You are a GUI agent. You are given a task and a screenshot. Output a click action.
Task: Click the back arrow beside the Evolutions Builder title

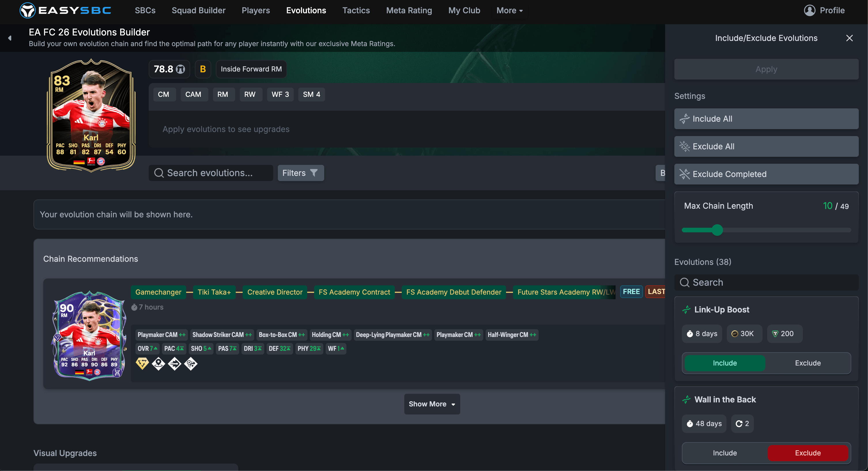click(x=10, y=38)
